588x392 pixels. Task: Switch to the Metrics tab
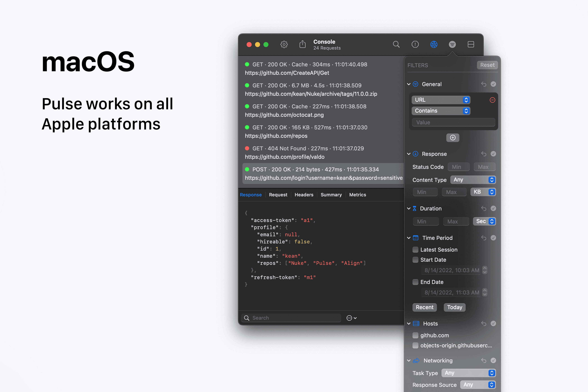pyautogui.click(x=358, y=195)
